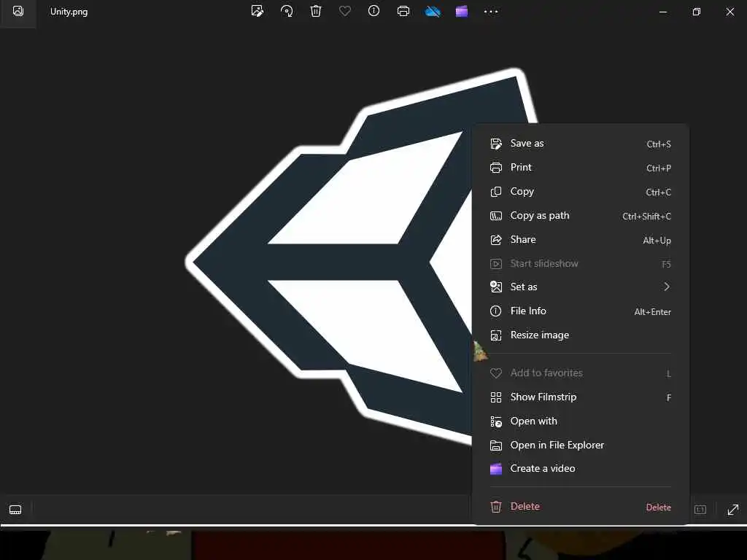Click the Unity.png file name title
The height and width of the screenshot is (560, 747).
(69, 12)
